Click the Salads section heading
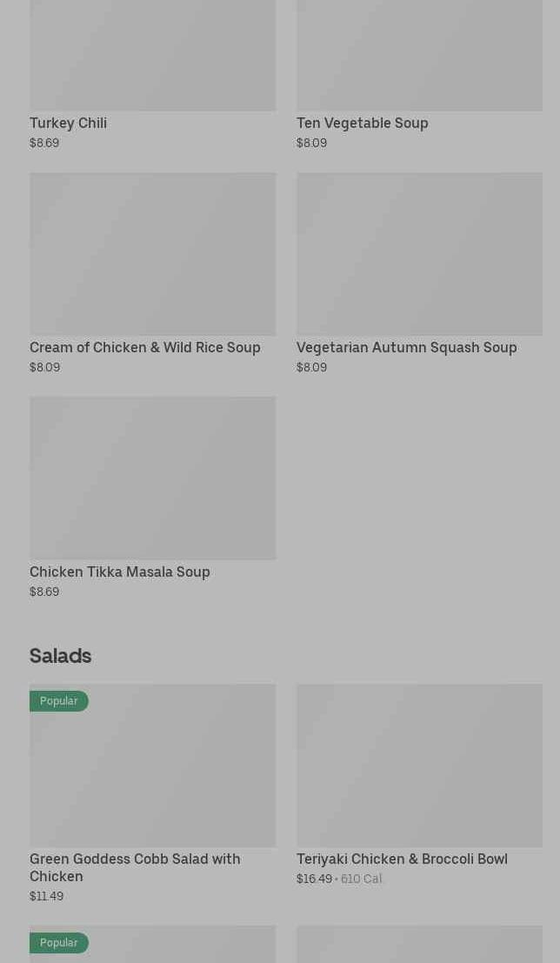 tap(60, 655)
